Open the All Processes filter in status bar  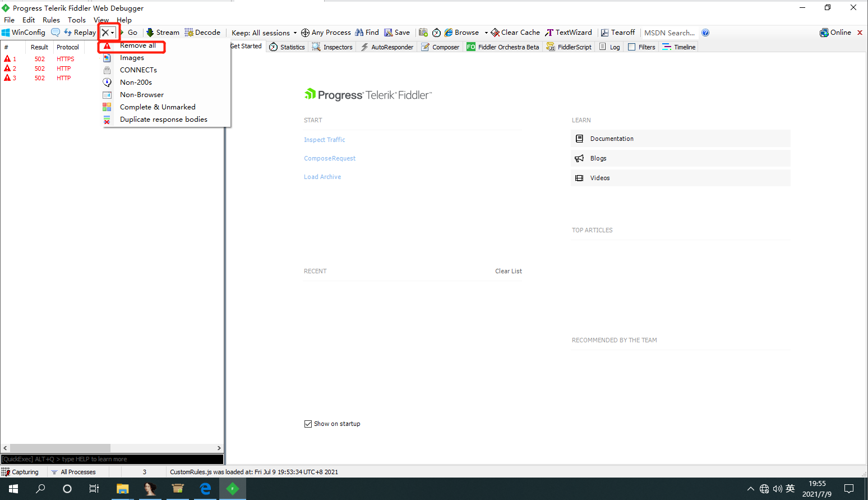[x=73, y=472]
